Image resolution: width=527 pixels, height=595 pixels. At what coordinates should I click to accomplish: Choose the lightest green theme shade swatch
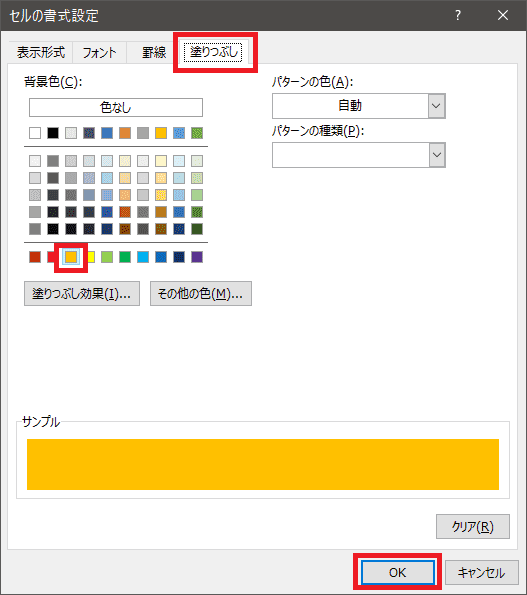(197, 161)
